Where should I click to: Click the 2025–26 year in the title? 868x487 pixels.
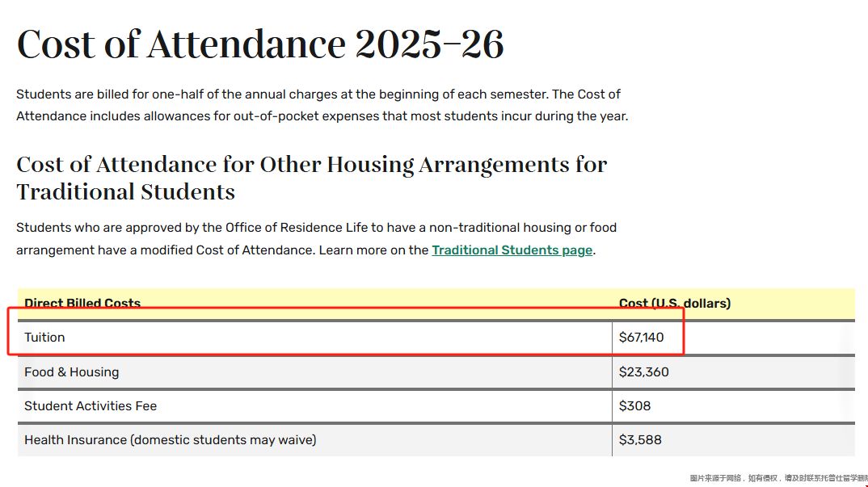tap(429, 44)
